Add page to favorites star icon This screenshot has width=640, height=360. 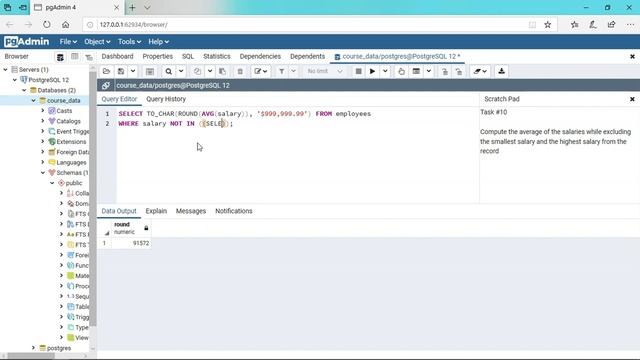[x=547, y=25]
